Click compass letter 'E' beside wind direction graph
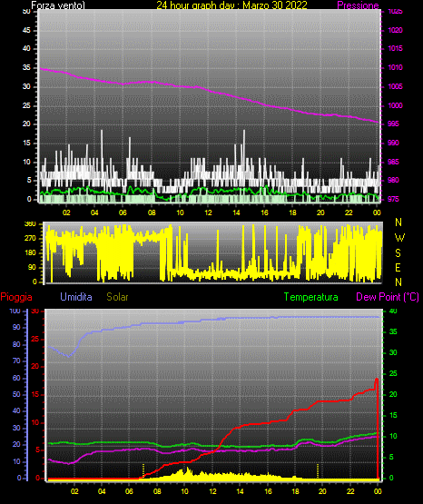Viewport: 423px width, 504px height. click(x=398, y=268)
